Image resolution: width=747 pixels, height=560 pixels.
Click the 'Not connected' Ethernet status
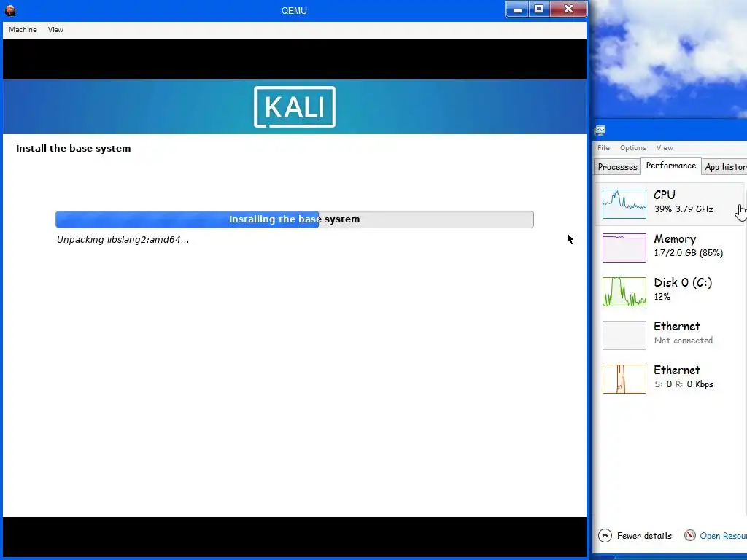click(683, 341)
